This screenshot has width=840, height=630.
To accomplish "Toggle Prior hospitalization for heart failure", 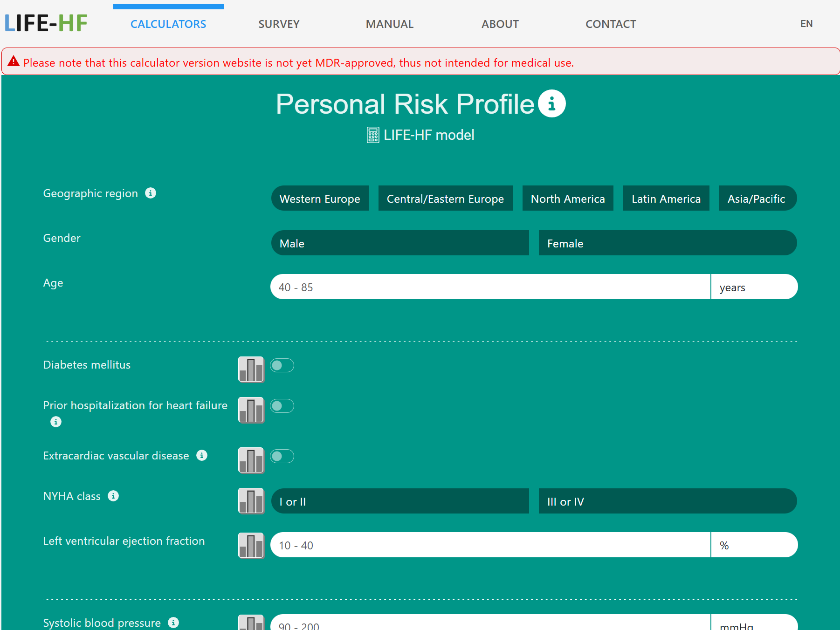I will (282, 406).
